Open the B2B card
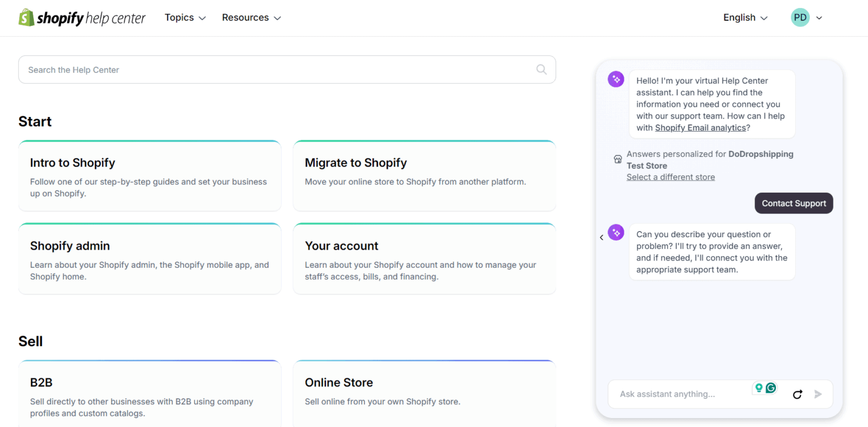 click(x=150, y=394)
